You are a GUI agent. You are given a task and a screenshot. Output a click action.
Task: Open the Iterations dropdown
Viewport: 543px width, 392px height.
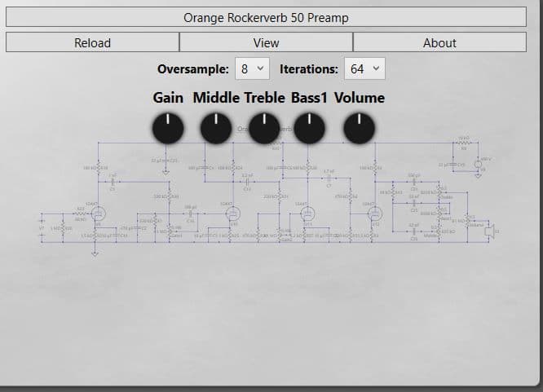coord(364,69)
